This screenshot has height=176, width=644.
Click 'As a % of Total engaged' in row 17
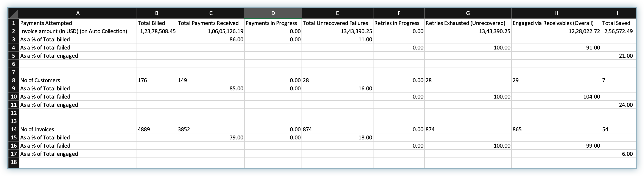(78, 154)
